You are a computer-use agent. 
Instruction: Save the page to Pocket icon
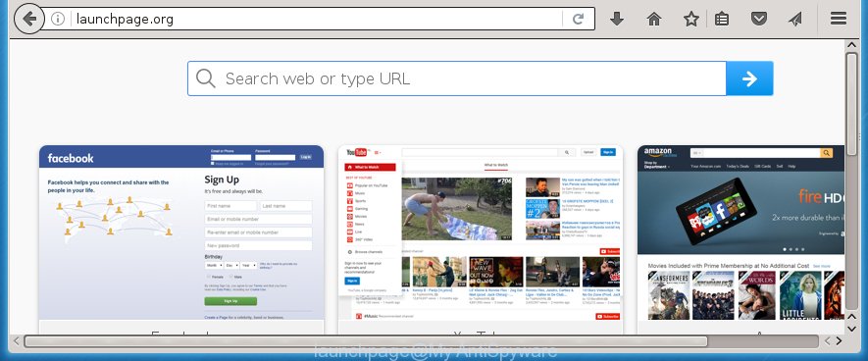[759, 19]
